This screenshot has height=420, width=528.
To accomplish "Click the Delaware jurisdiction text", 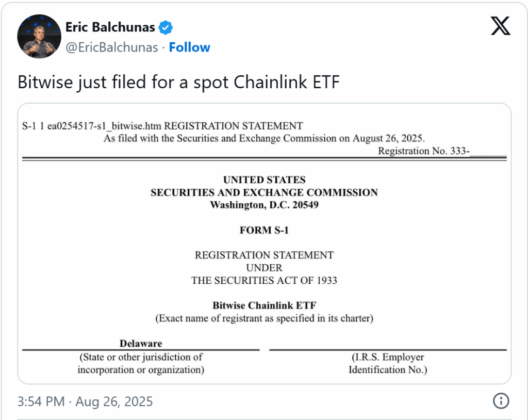I will tap(141, 344).
